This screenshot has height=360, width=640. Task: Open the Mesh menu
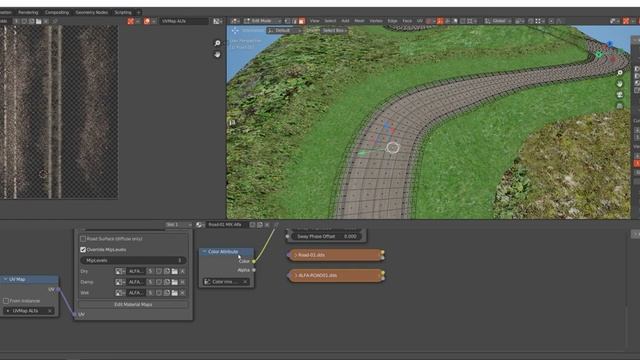click(359, 21)
